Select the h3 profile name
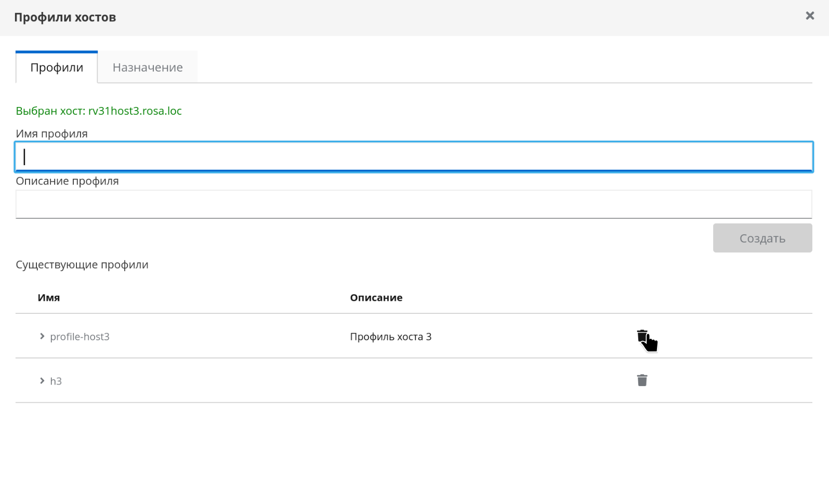The height and width of the screenshot is (504, 829). pos(56,381)
